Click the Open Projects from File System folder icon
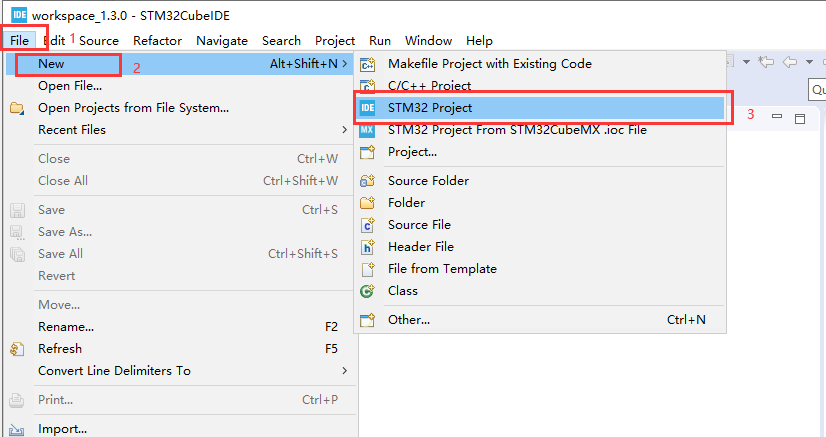Viewport: 826px width, 437px height. (x=17, y=108)
